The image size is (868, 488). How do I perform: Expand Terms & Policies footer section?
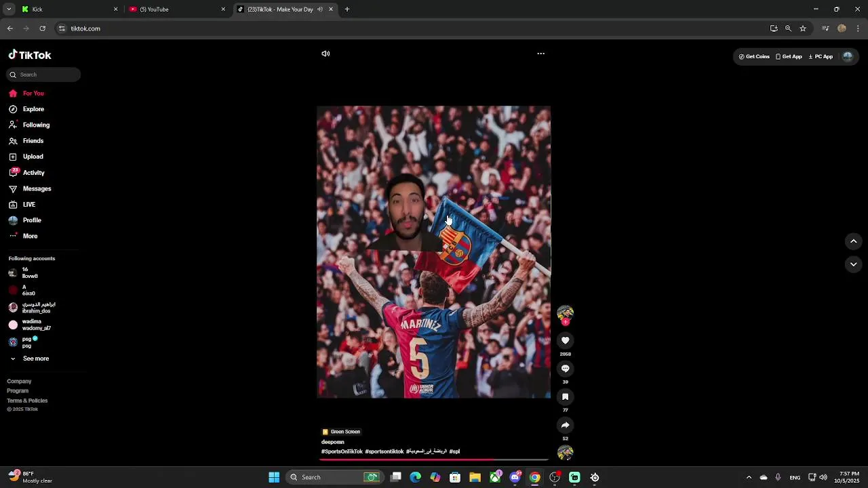click(x=27, y=401)
